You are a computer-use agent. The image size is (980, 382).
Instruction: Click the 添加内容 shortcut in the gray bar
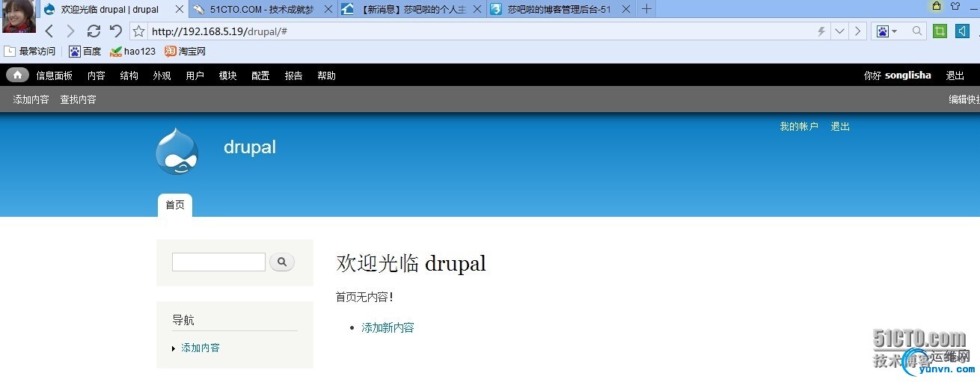[x=31, y=99]
